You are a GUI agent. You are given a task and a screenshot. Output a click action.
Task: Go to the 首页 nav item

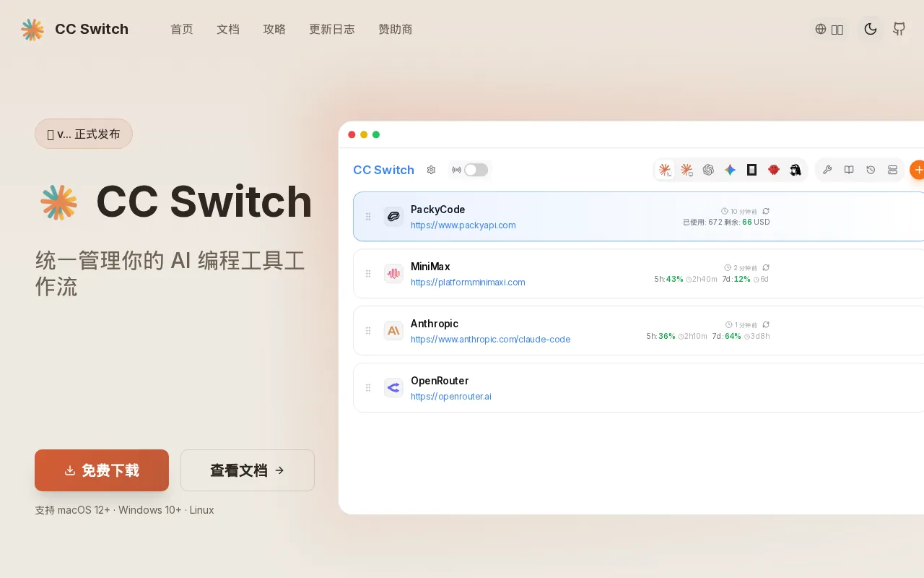tap(182, 30)
